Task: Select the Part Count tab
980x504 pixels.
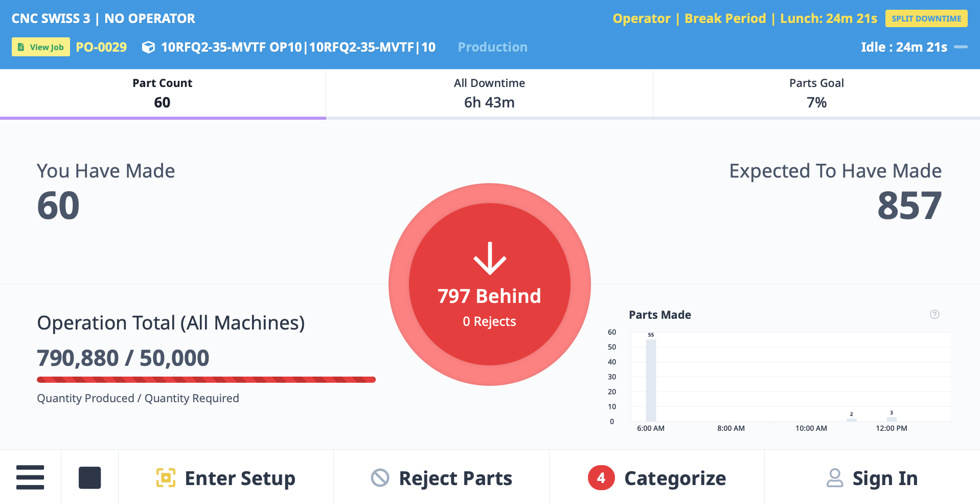Action: point(162,93)
